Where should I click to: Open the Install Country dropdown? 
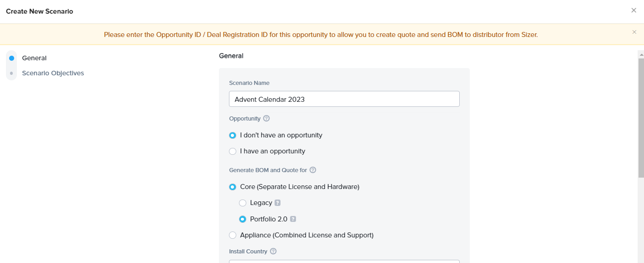click(x=344, y=261)
